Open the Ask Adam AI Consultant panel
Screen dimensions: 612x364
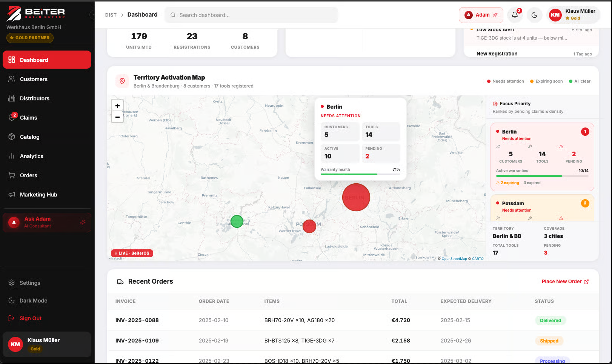(47, 223)
